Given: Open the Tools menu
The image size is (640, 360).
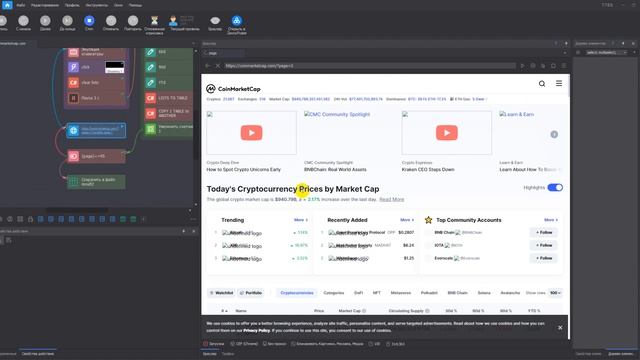Looking at the screenshot, I should (x=97, y=5).
